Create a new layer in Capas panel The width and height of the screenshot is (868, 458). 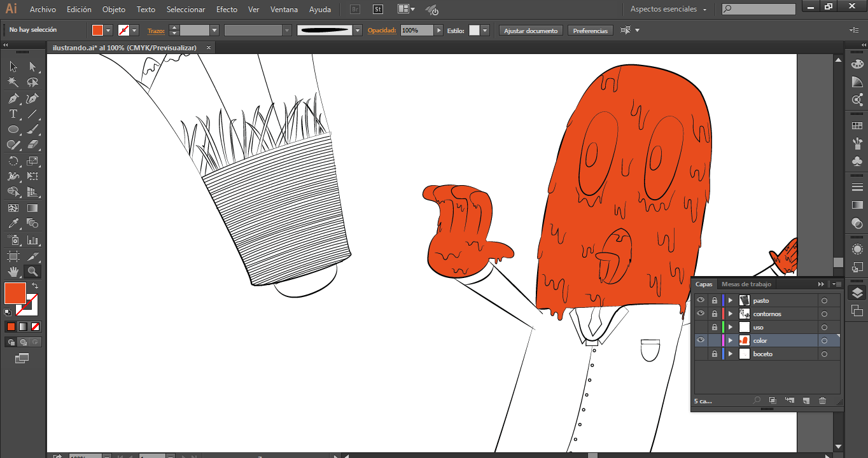tap(806, 401)
